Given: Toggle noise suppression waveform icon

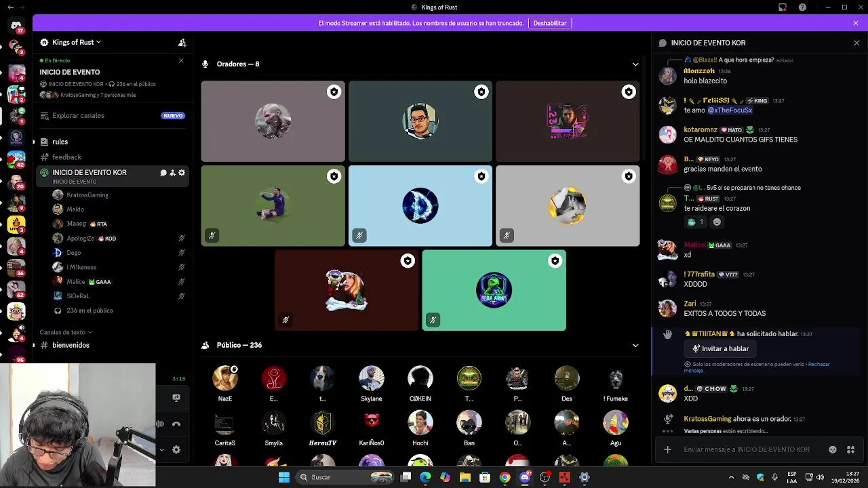Looking at the screenshot, I should 160,424.
